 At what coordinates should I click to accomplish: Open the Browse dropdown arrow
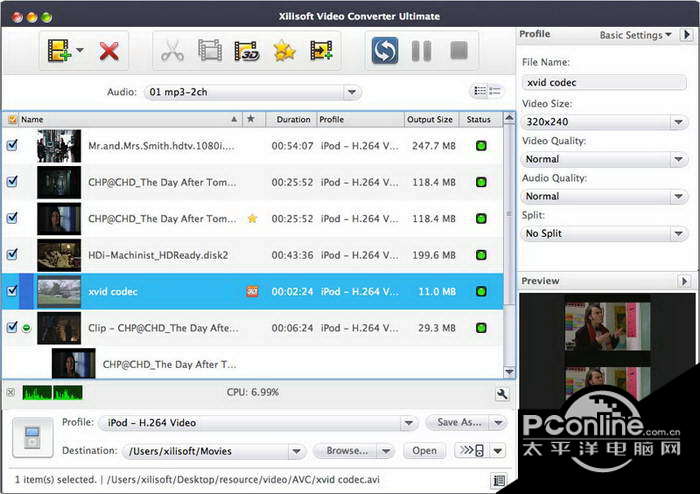(x=386, y=451)
